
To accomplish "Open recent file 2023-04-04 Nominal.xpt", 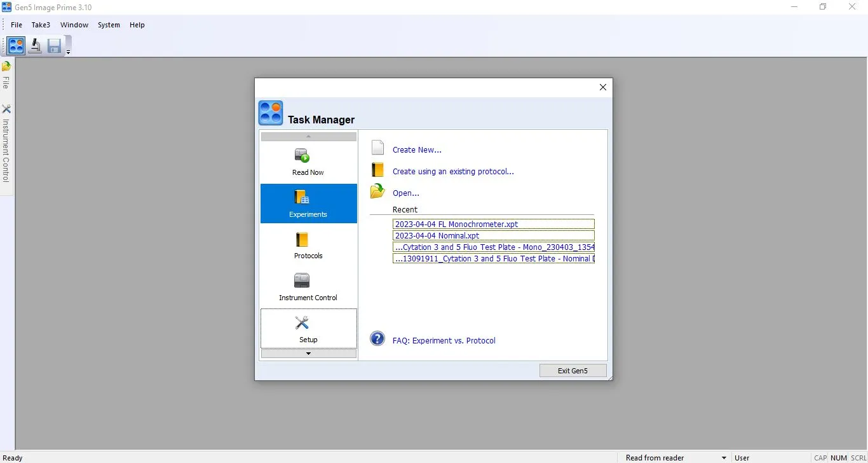I will (x=494, y=235).
